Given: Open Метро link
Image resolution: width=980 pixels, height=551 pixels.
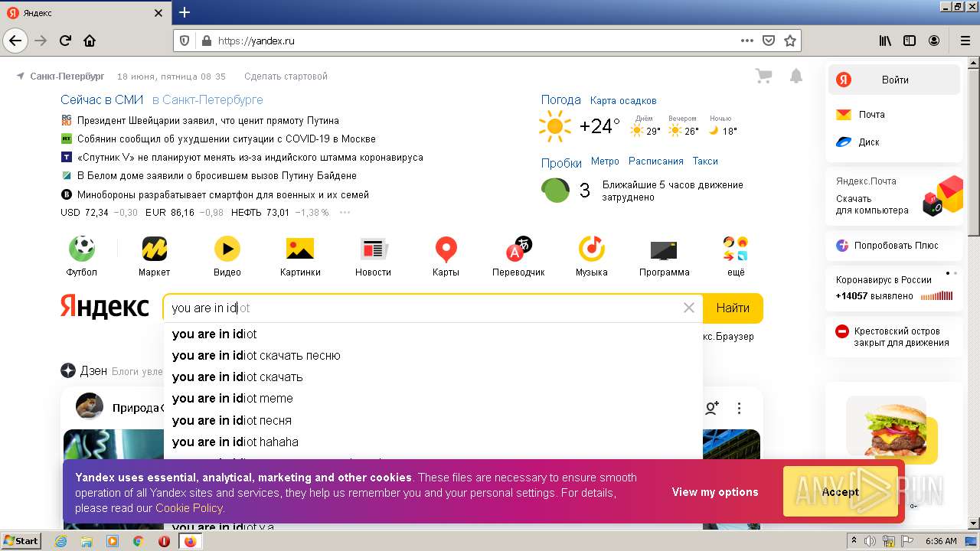Looking at the screenshot, I should (605, 161).
